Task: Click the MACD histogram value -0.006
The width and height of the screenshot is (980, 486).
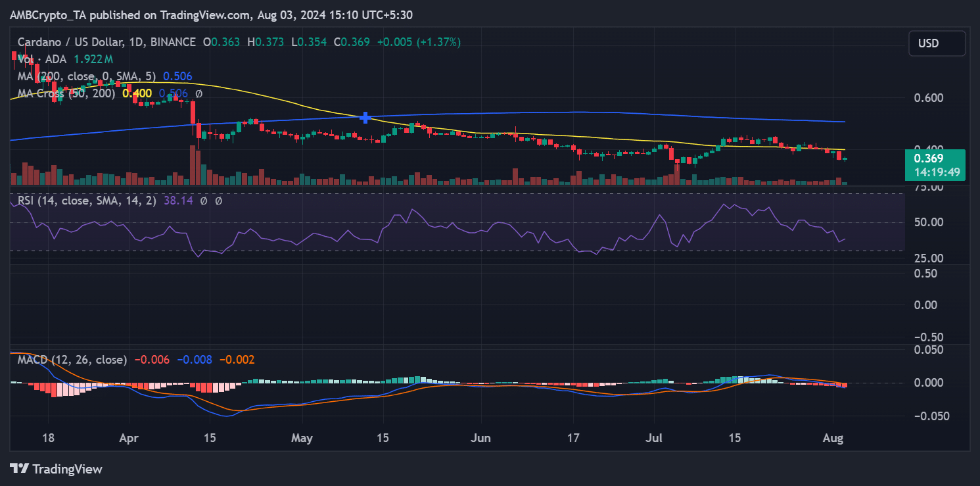Action: point(152,360)
